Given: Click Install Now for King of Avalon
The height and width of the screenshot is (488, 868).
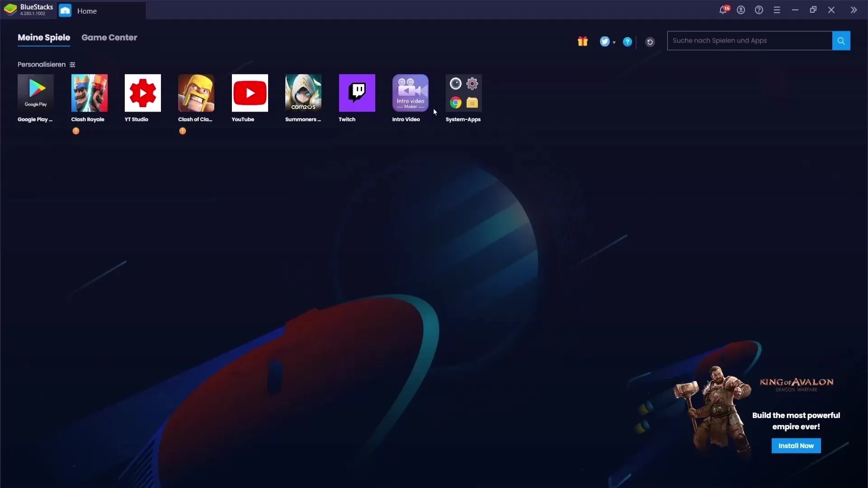Looking at the screenshot, I should point(796,446).
